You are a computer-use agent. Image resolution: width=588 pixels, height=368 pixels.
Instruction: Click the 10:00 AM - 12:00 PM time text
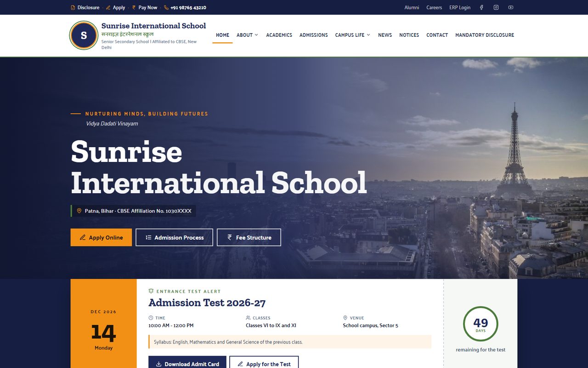[171, 325]
